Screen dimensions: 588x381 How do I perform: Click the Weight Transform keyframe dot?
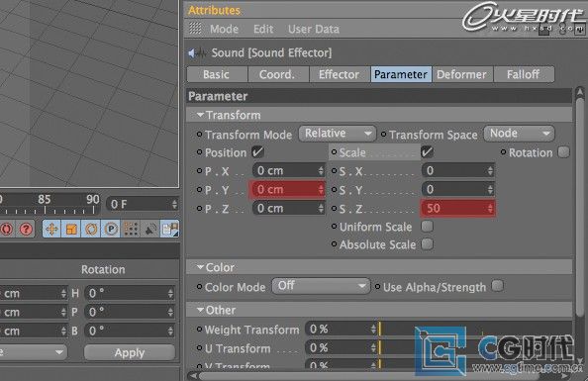click(x=199, y=330)
